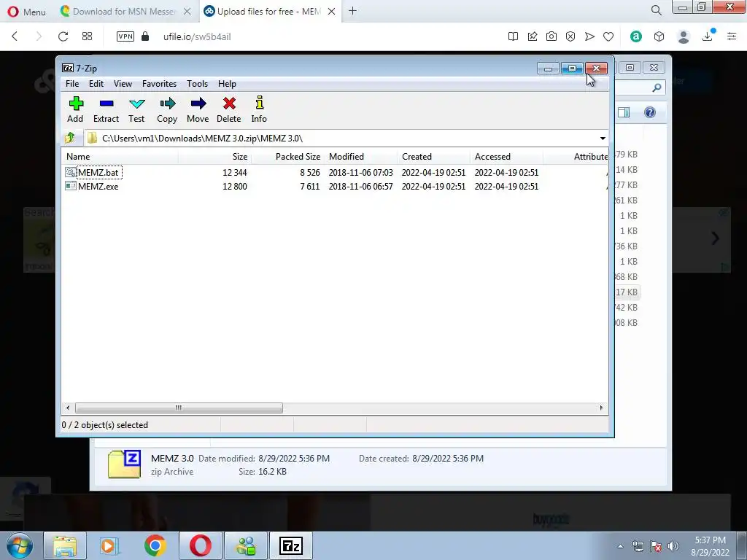Screen dimensions: 747x560
Task: Click the red Delete icon
Action: pos(228,109)
